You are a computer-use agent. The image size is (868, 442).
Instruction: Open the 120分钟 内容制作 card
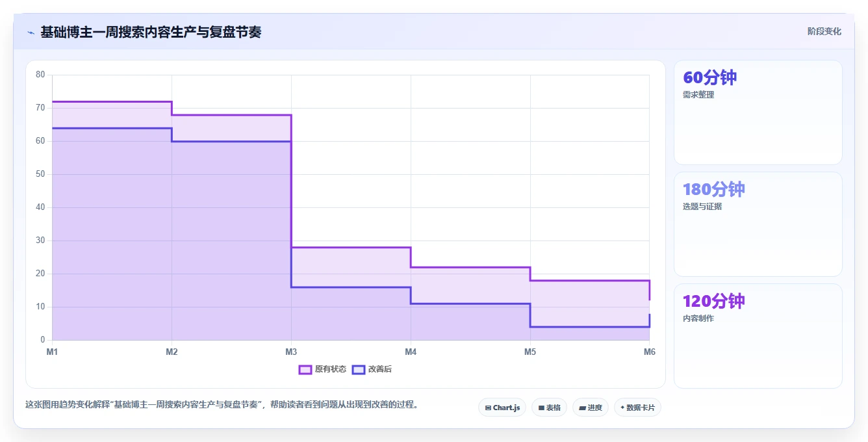pos(758,336)
